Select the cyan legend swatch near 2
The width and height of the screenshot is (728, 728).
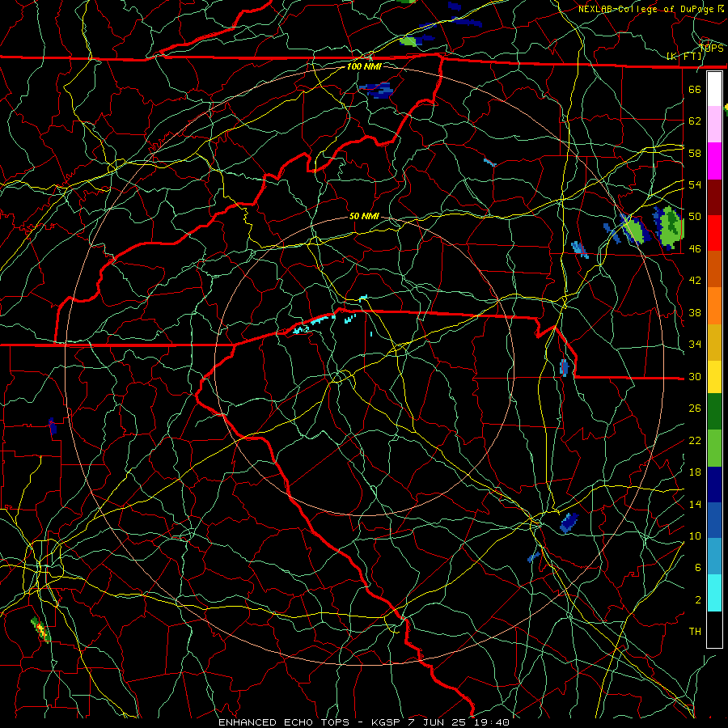click(714, 593)
